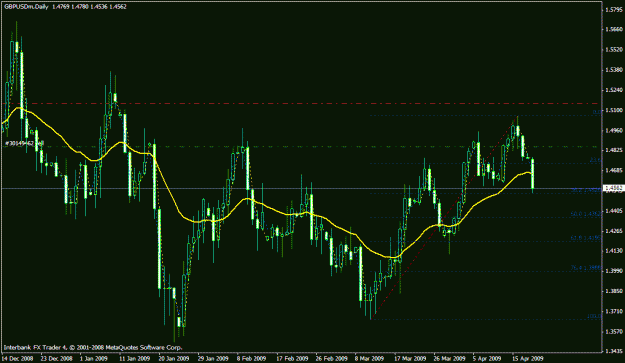Viewport: 625px width, 363px height.
Task: Click the 1.5520 price axis label
Action: (x=614, y=49)
